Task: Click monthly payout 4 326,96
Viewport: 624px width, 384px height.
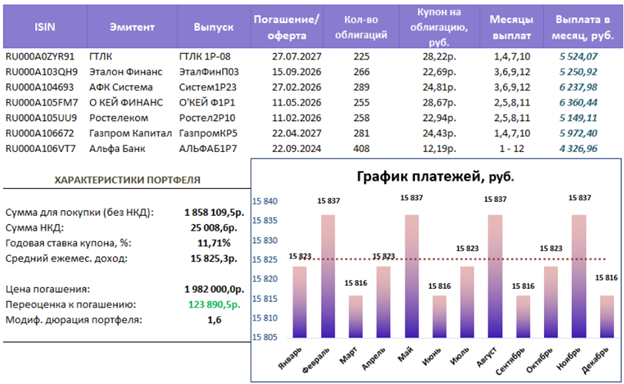Action: click(578, 149)
